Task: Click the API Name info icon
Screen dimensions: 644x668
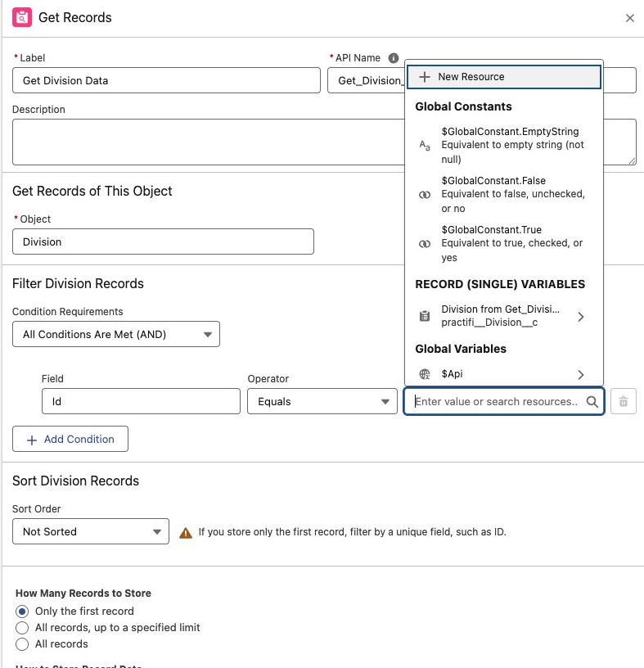Action: (x=394, y=58)
